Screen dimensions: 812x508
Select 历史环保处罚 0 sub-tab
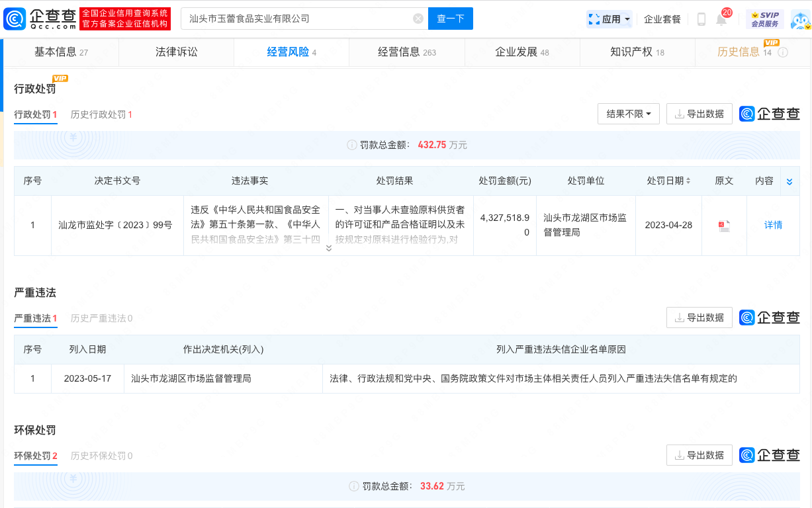102,456
